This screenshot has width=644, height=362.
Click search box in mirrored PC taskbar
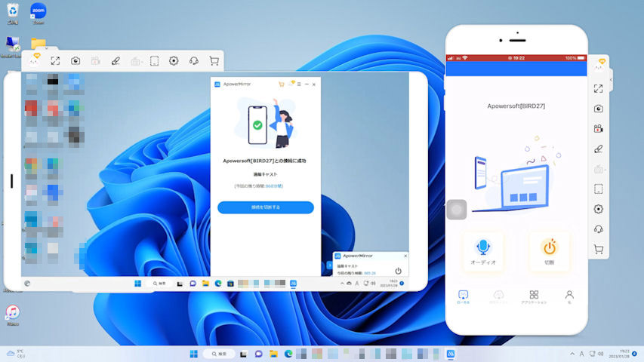click(x=159, y=284)
